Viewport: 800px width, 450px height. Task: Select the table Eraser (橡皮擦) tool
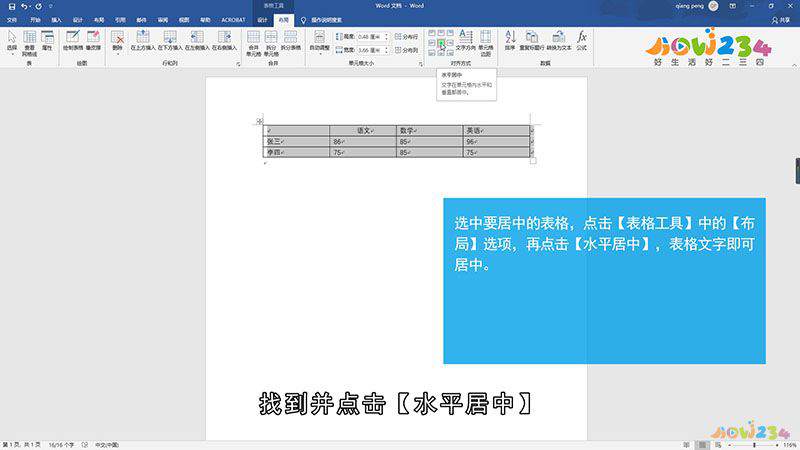click(93, 41)
